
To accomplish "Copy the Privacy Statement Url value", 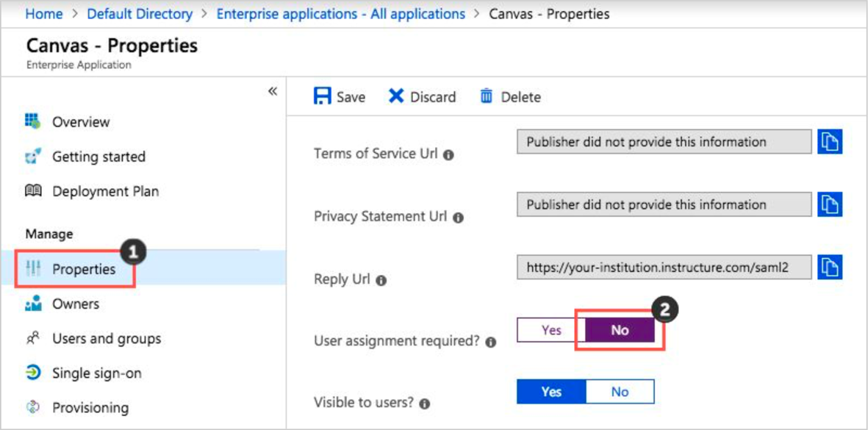I will click(x=830, y=204).
